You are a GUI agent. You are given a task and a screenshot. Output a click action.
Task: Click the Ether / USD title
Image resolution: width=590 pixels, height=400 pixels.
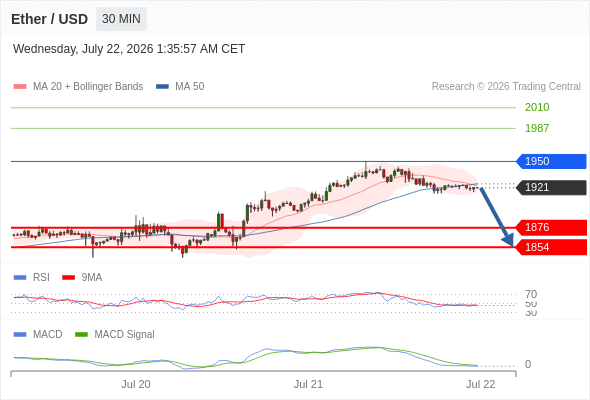pyautogui.click(x=49, y=19)
